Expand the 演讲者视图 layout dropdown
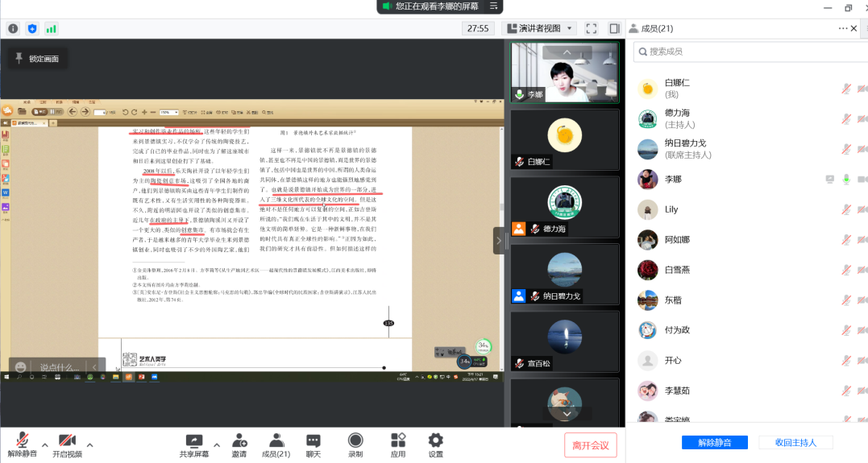 [x=538, y=28]
